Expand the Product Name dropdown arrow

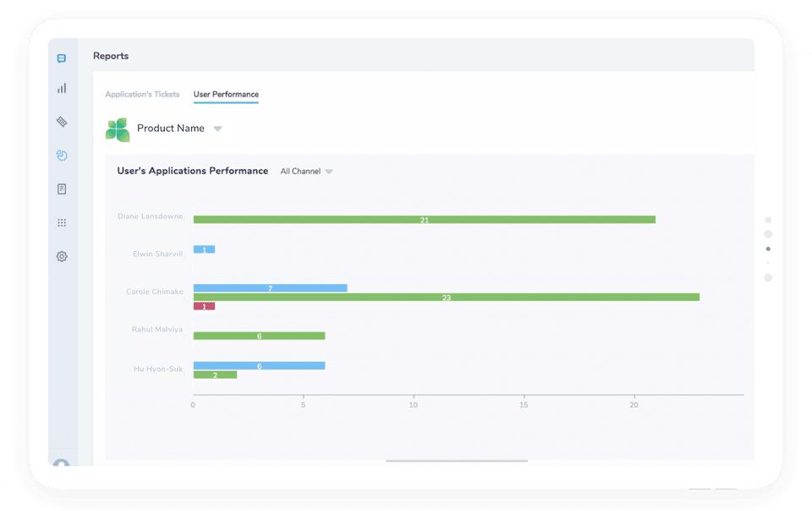point(218,129)
